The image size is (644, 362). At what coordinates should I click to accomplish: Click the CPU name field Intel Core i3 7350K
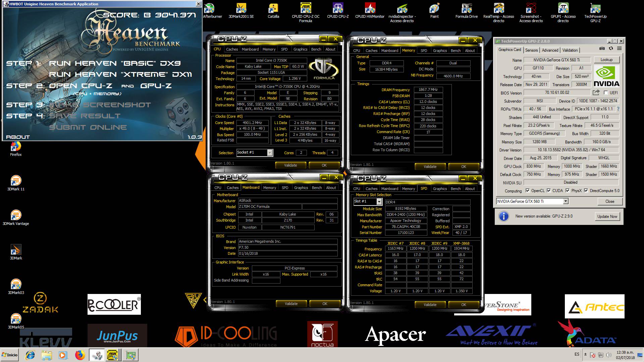click(271, 61)
